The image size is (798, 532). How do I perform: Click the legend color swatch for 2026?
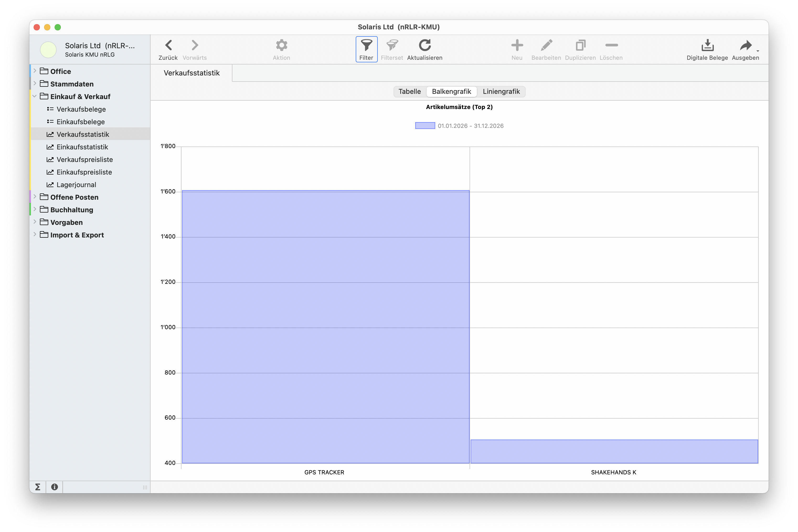(x=425, y=126)
